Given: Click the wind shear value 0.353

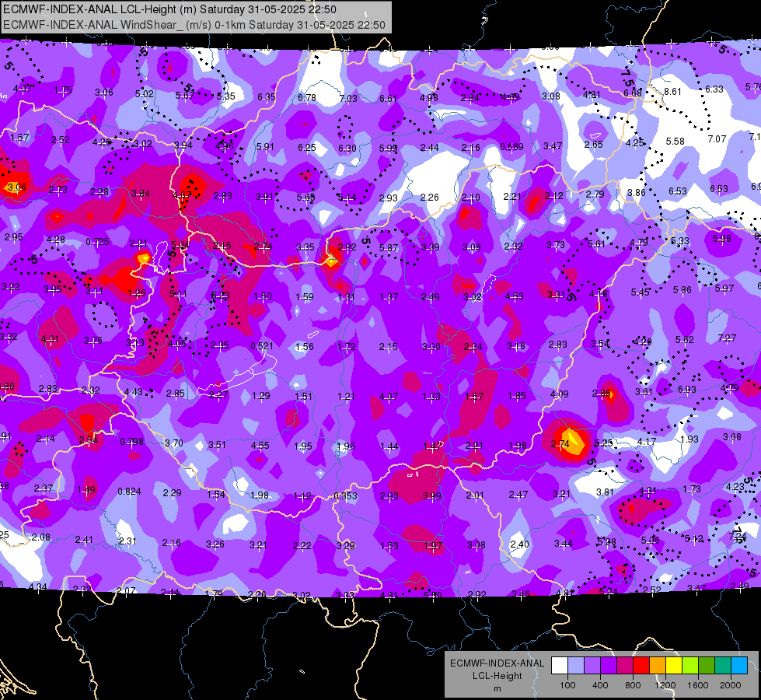Looking at the screenshot, I should 345,496.
